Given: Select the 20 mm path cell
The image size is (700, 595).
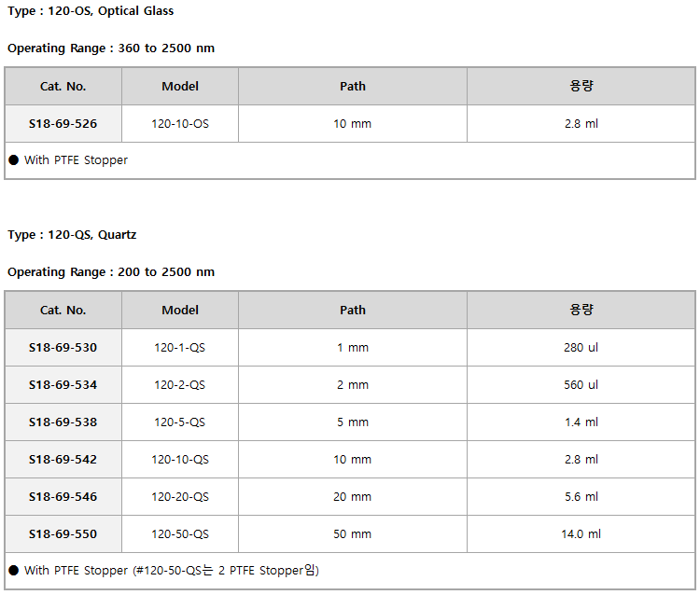Looking at the screenshot, I should [352, 496].
